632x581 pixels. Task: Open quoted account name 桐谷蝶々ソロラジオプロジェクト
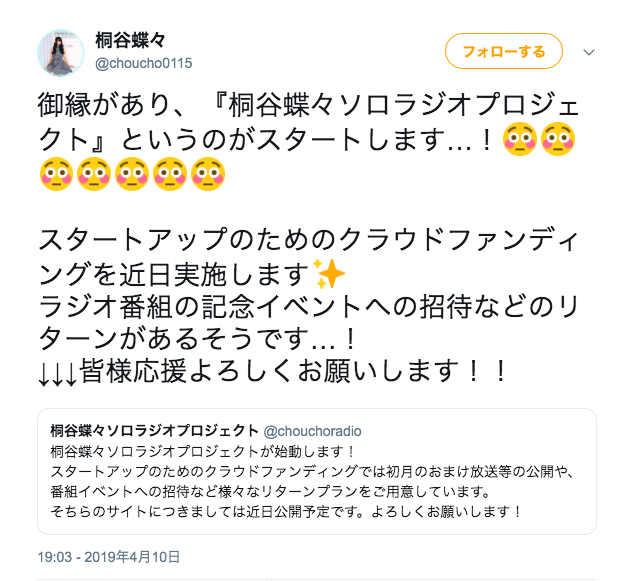coord(154,431)
